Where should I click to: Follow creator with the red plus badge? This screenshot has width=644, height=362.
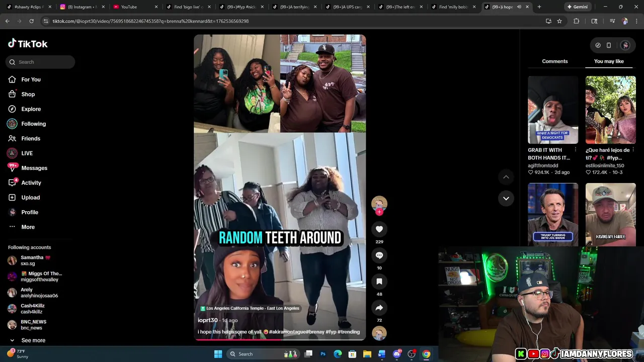[x=379, y=212]
